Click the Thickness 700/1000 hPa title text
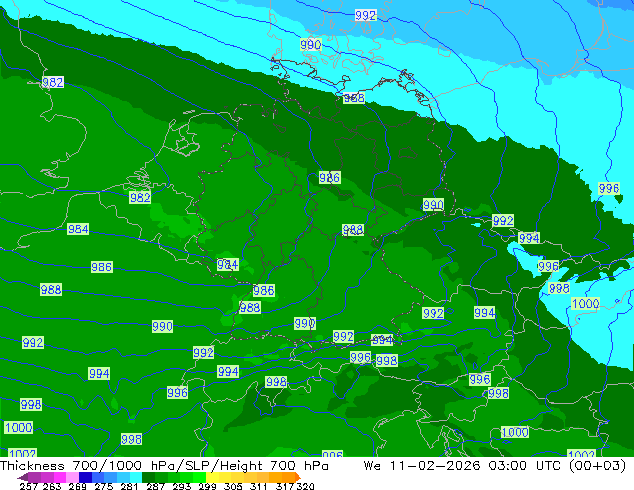Screen dimensions: 634x490 pyautogui.click(x=88, y=466)
